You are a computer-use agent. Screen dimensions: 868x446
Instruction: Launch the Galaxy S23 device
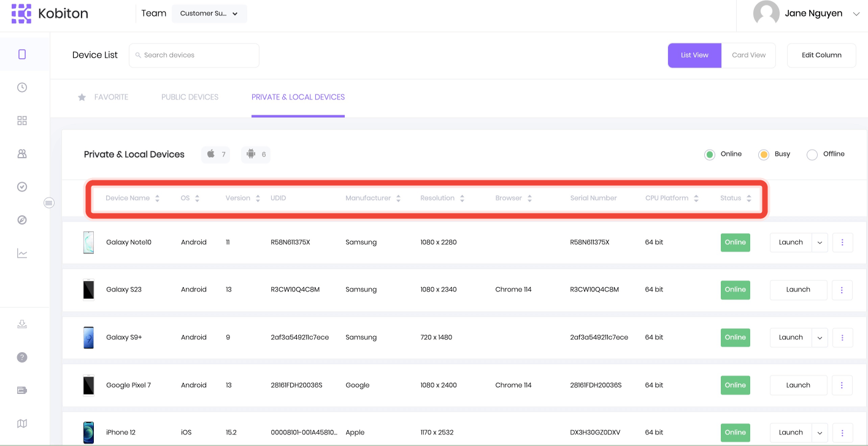798,290
